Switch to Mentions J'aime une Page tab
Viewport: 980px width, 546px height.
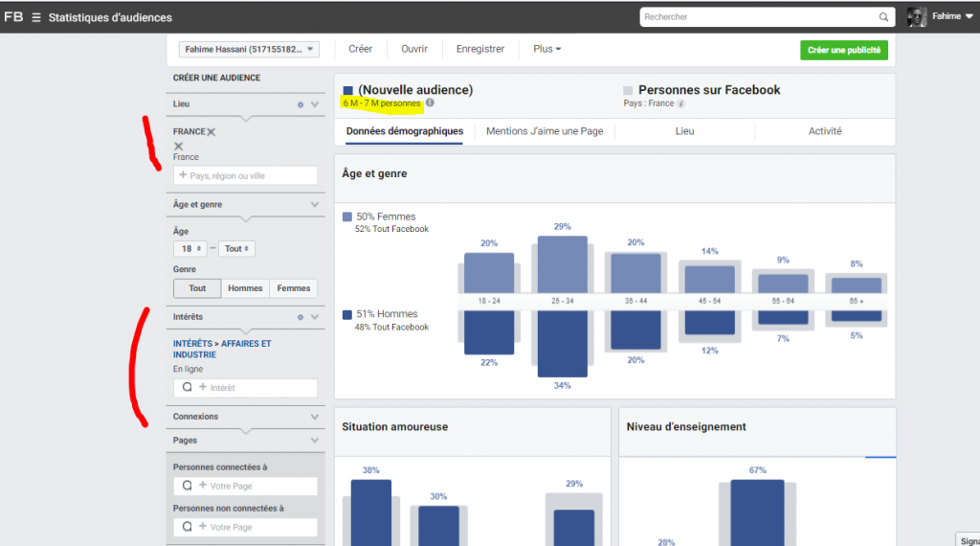[x=545, y=131]
